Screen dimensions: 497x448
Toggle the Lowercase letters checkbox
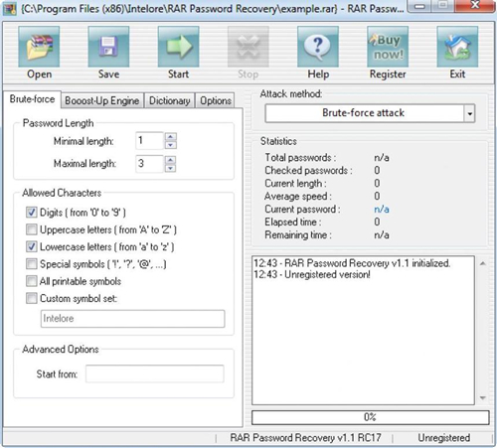click(32, 246)
